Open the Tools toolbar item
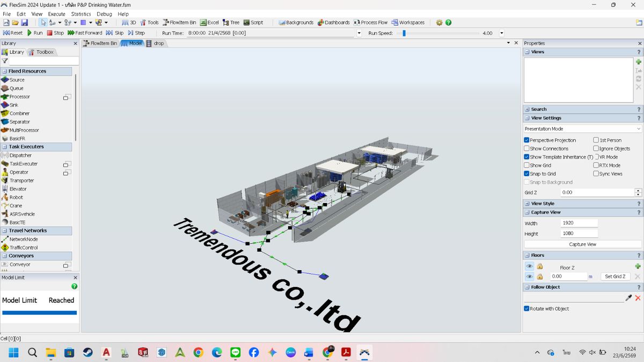644x362 pixels. [x=149, y=23]
